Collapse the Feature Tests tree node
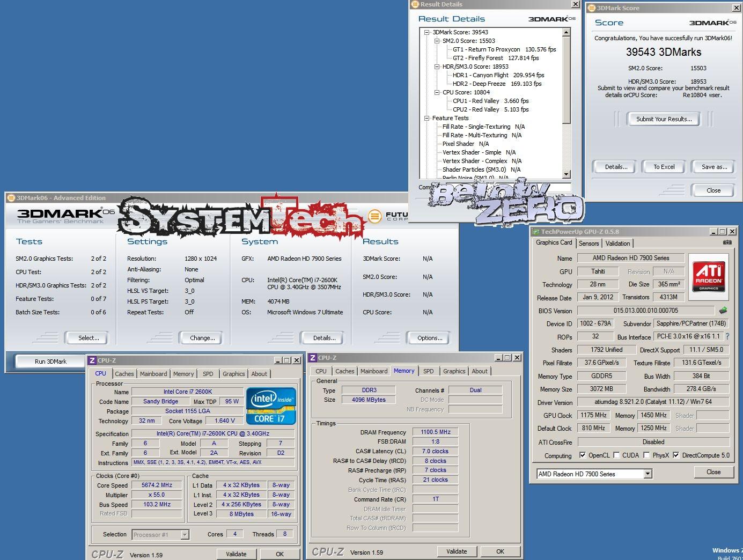The height and width of the screenshot is (560, 743). (428, 118)
